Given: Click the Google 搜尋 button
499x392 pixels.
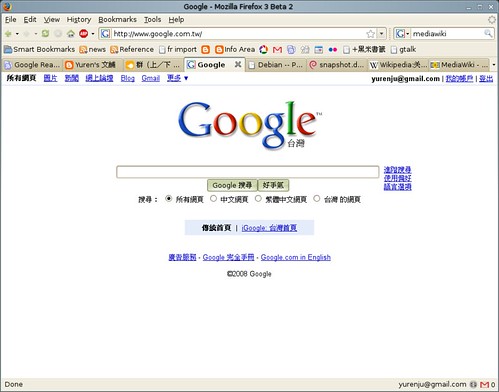Looking at the screenshot, I should click(x=232, y=185).
